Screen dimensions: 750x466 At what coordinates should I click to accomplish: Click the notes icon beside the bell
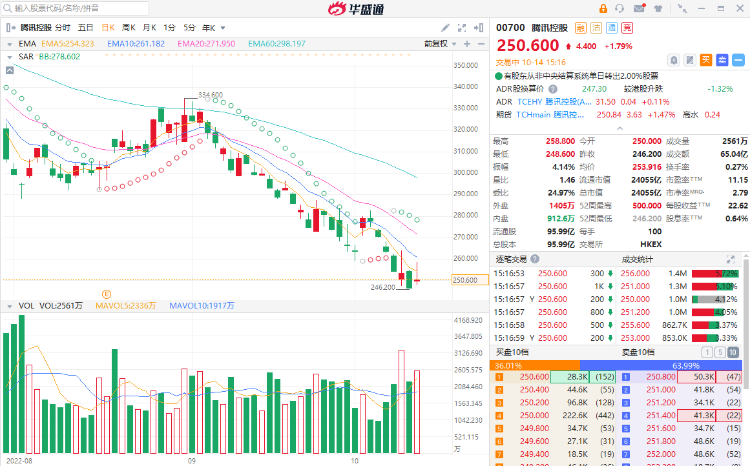pyautogui.click(x=690, y=60)
